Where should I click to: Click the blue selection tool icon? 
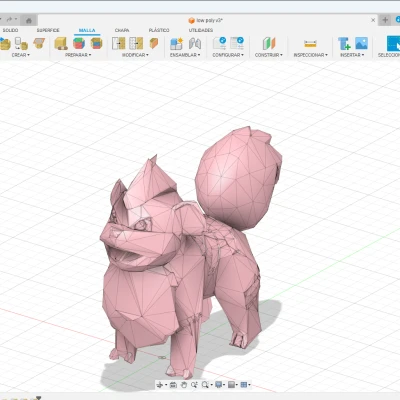[x=393, y=44]
